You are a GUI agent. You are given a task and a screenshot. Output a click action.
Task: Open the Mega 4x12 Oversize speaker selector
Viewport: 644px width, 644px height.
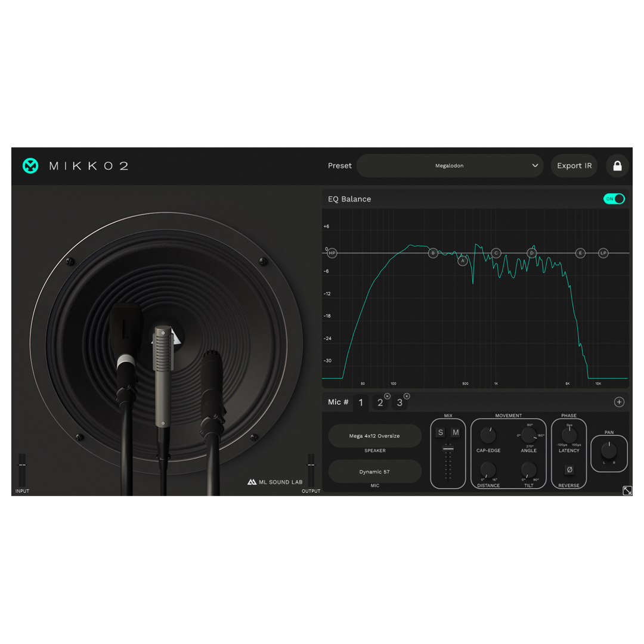[374, 436]
